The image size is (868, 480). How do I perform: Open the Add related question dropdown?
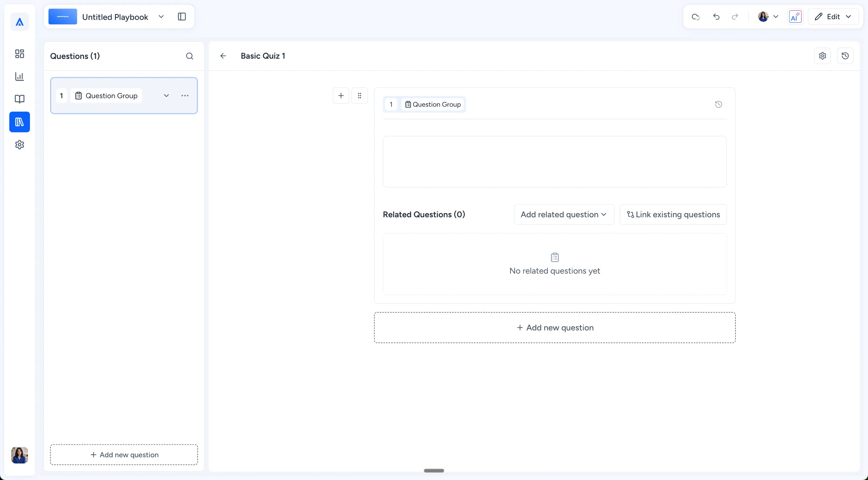pyautogui.click(x=564, y=215)
